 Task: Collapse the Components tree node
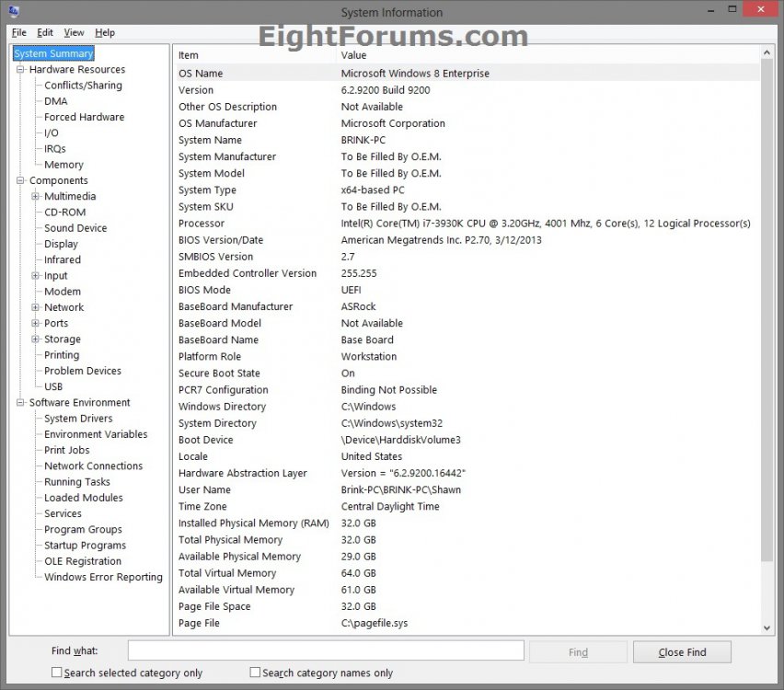(20, 180)
